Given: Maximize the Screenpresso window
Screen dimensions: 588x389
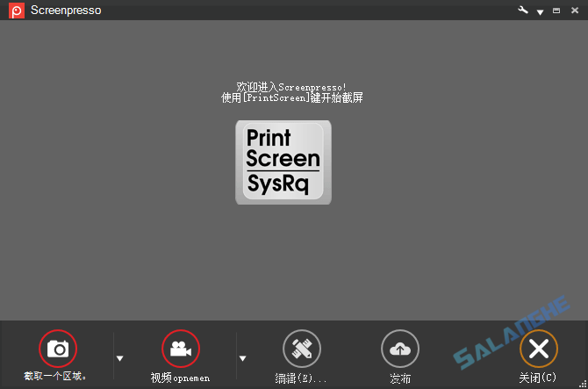Looking at the screenshot, I should (x=556, y=11).
